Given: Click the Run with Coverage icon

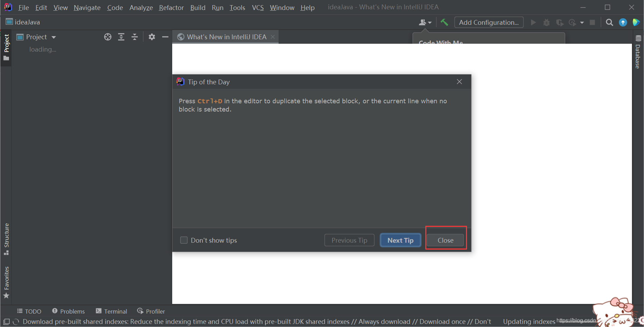Looking at the screenshot, I should pyautogui.click(x=560, y=22).
